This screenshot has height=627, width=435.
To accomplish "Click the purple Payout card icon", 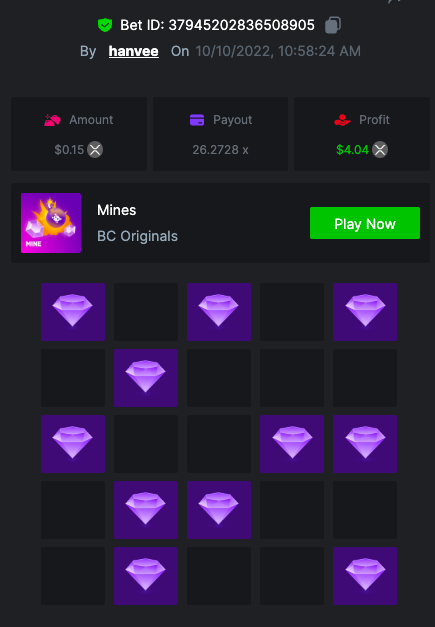I will click(x=197, y=120).
